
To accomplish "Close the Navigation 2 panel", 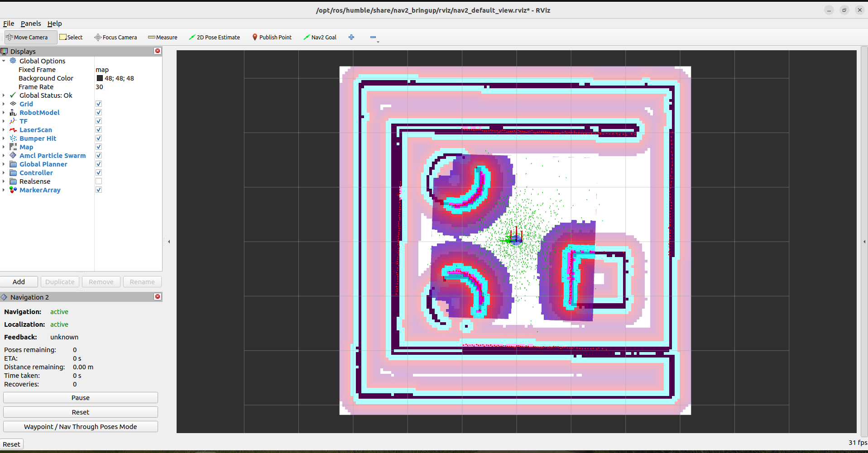I will (x=158, y=296).
